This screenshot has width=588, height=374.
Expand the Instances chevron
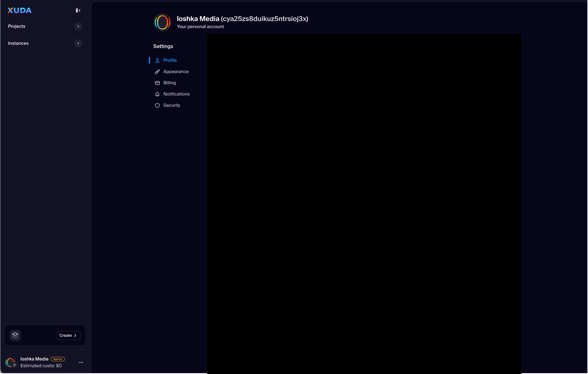click(x=78, y=43)
